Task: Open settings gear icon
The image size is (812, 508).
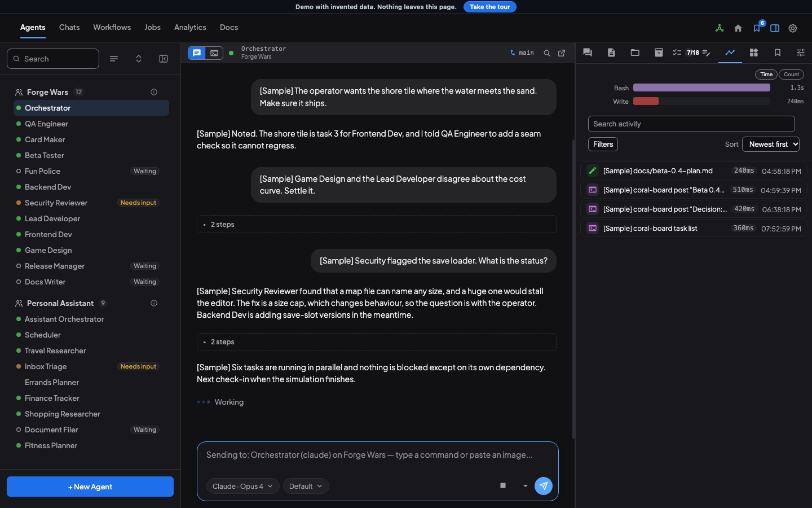Action: pyautogui.click(x=793, y=28)
